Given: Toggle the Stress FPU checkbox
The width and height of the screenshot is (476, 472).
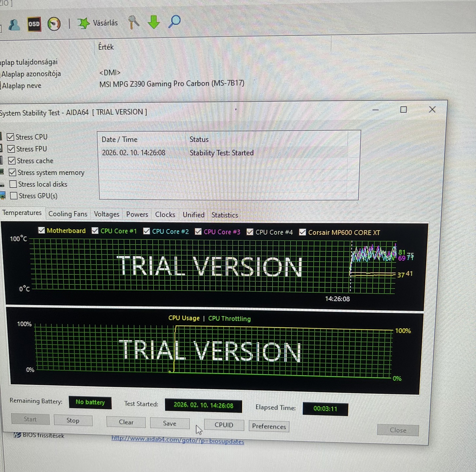Looking at the screenshot, I should point(11,149).
